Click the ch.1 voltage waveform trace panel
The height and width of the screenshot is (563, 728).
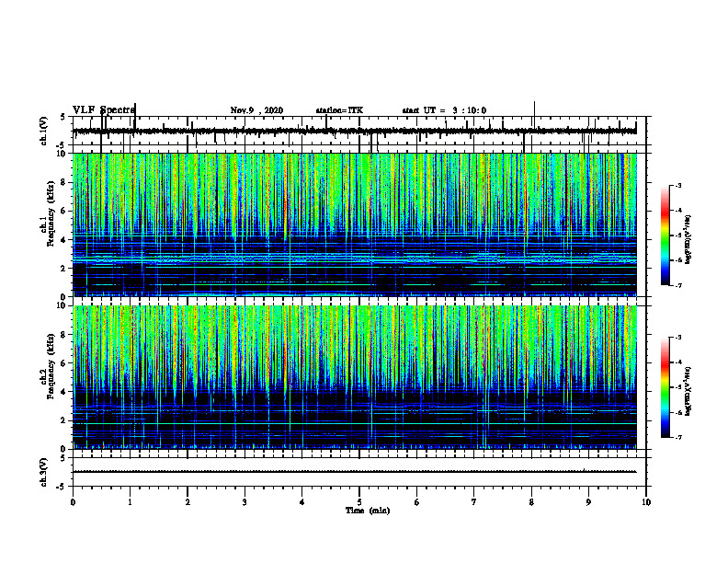coord(359,131)
